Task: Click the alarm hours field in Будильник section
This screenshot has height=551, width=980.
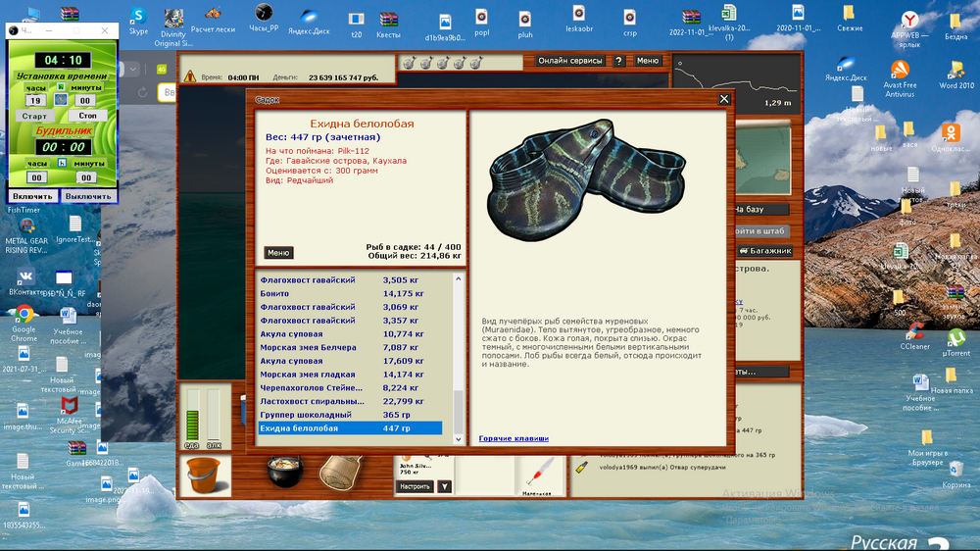Action: pos(36,177)
